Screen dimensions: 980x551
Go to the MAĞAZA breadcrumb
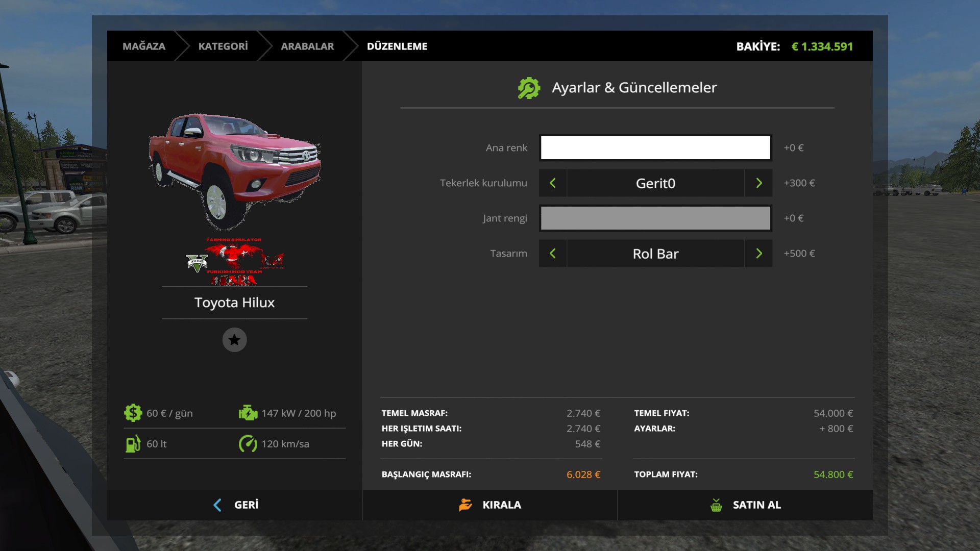[x=144, y=46]
